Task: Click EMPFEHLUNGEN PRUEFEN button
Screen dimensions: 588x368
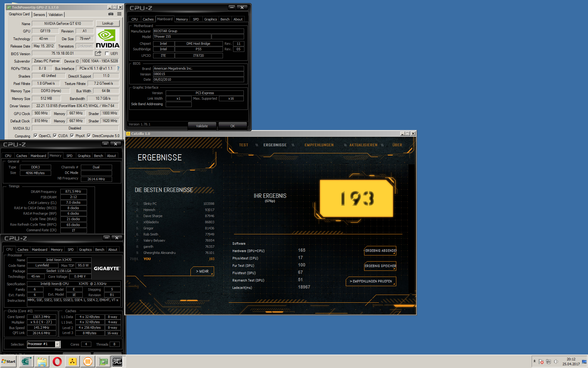Action: (371, 281)
